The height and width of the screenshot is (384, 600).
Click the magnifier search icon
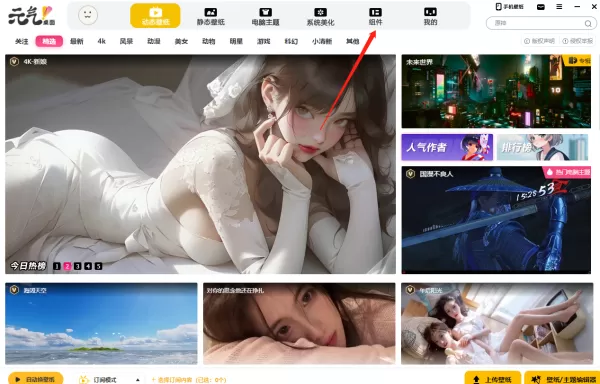pos(588,24)
